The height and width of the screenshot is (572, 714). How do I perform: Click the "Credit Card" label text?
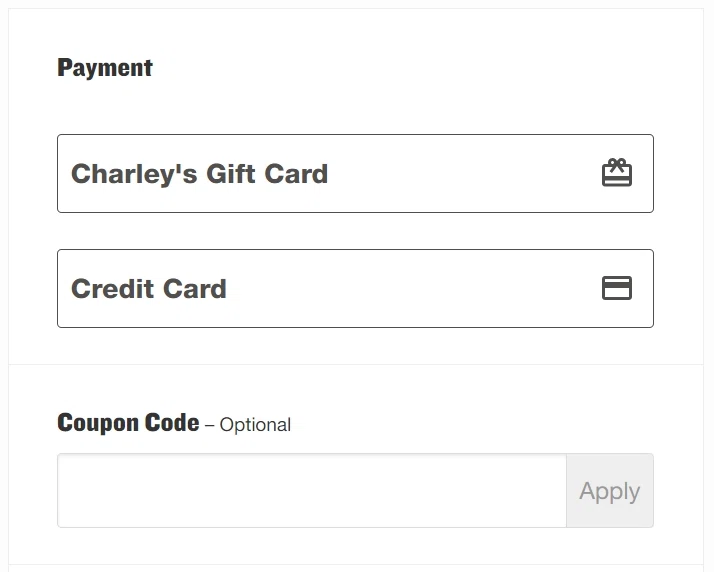tap(149, 289)
